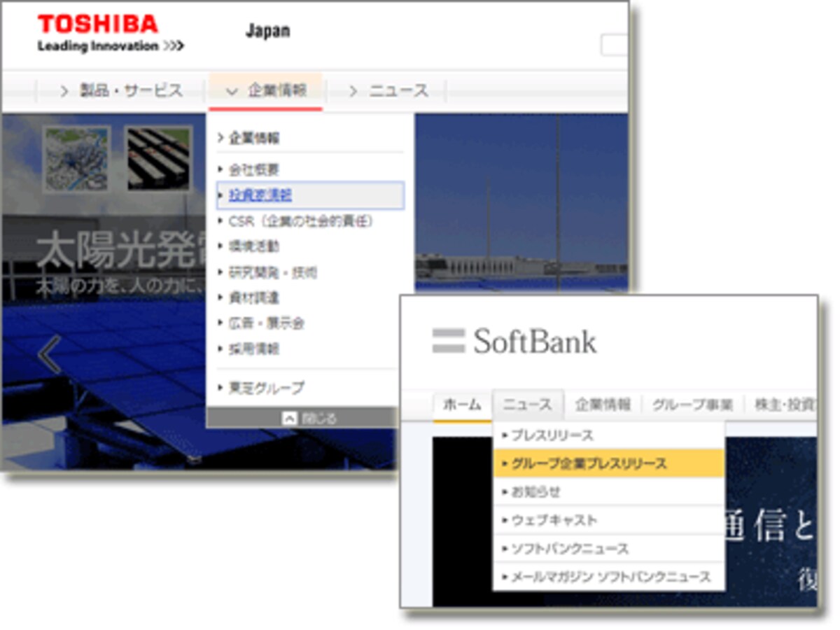Click Japan region label on Toshiba header
This screenshot has height=630, width=840.
point(267,31)
